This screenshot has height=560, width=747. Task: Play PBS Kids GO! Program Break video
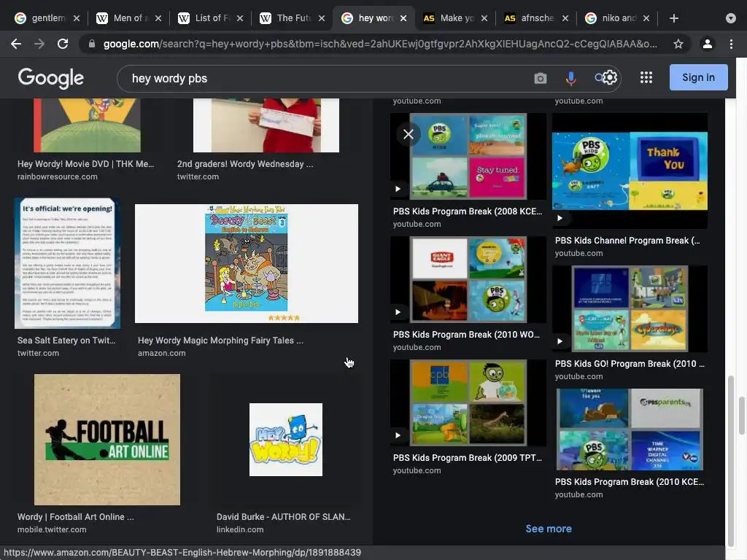pyautogui.click(x=560, y=341)
